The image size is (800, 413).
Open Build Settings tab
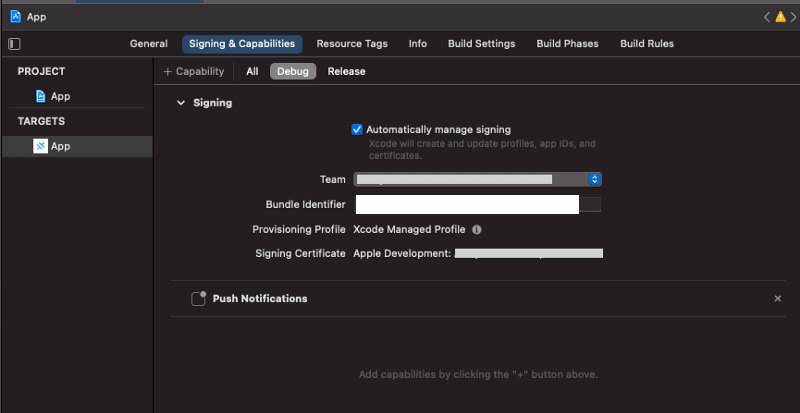(x=482, y=44)
